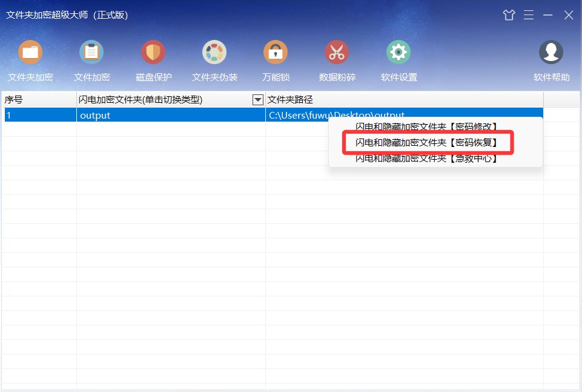The image size is (582, 392).
Task: Click row number 1 cell
Action: (40, 115)
